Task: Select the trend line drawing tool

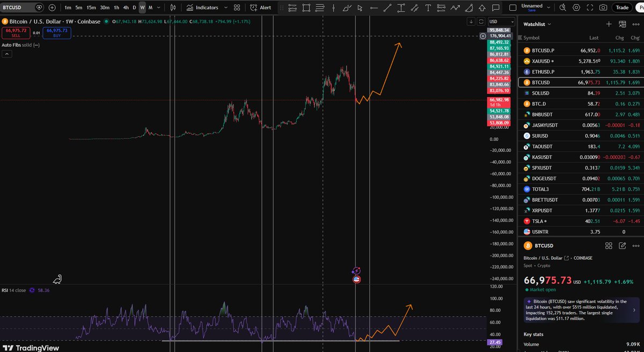Action: pyautogui.click(x=387, y=8)
